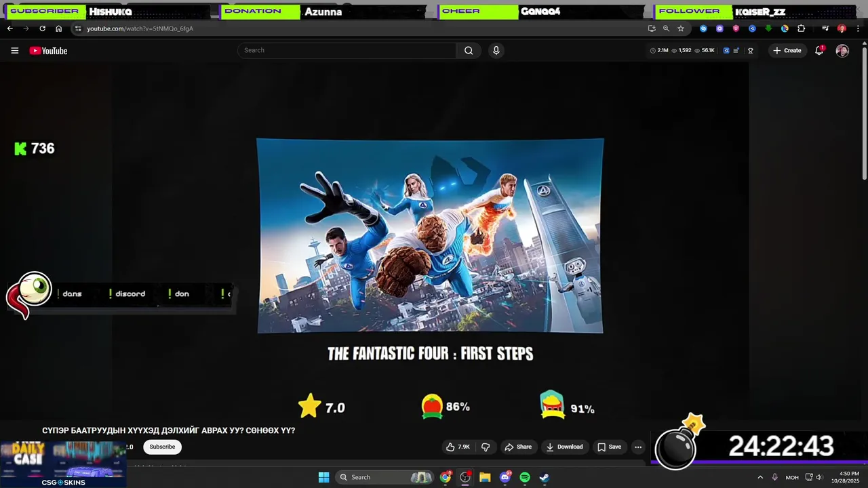Open Discord from the taskbar
Image resolution: width=868 pixels, height=488 pixels.
505,477
